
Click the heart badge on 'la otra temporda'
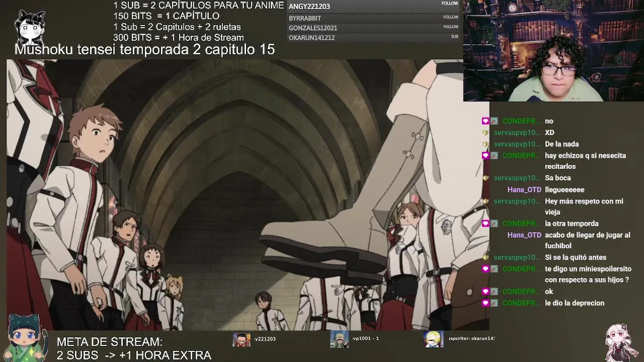(x=486, y=224)
